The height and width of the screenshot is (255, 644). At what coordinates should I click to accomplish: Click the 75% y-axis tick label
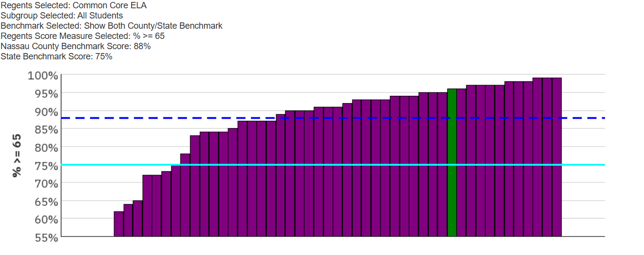click(46, 166)
